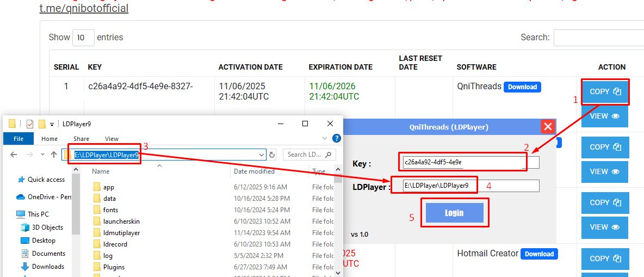Screen dimensions: 644x277
Task: Click the blue Help question-mark icon in Explorer
Action: tap(336, 138)
